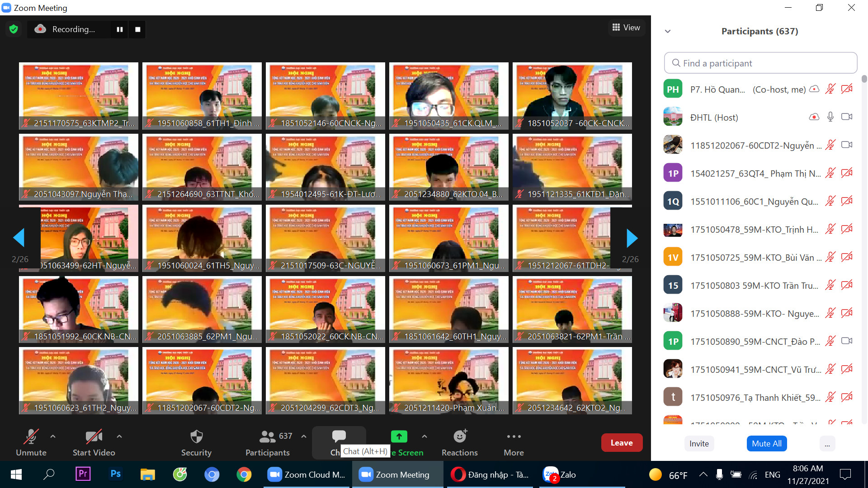
Task: Go to next page of video gallery
Action: pyautogui.click(x=632, y=238)
